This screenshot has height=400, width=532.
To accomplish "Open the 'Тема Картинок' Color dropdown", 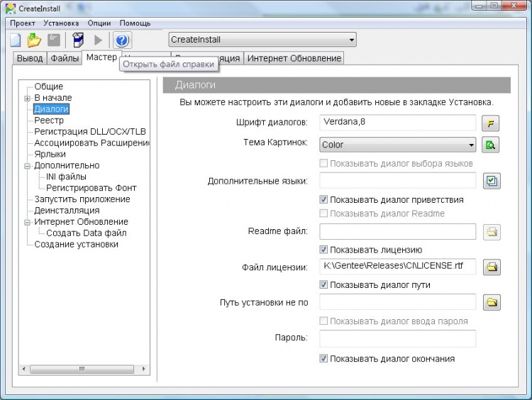I will [x=398, y=145].
